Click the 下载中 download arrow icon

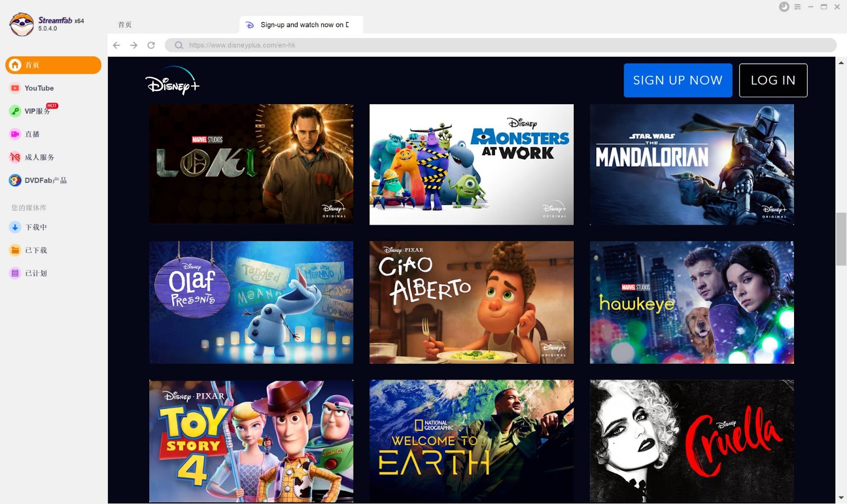coord(15,227)
